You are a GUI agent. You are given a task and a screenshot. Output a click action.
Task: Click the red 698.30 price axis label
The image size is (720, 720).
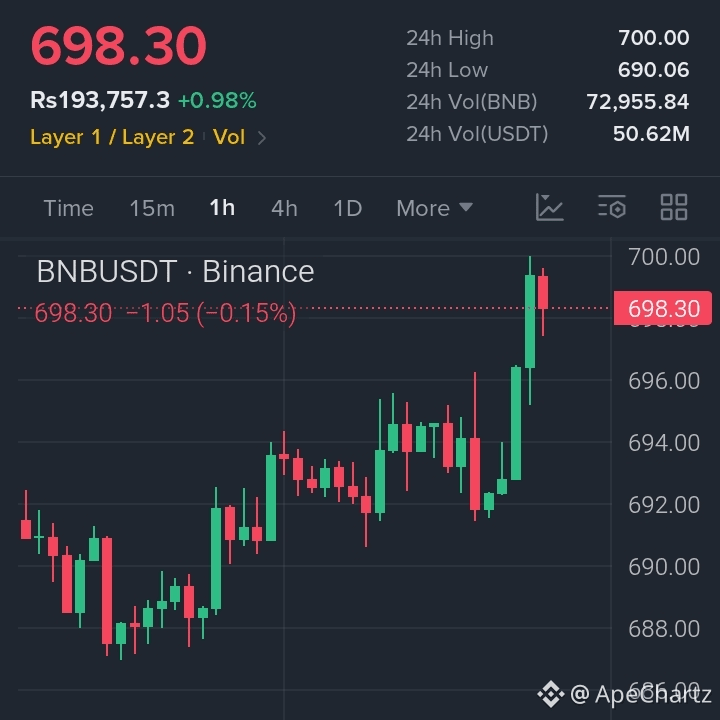point(663,308)
